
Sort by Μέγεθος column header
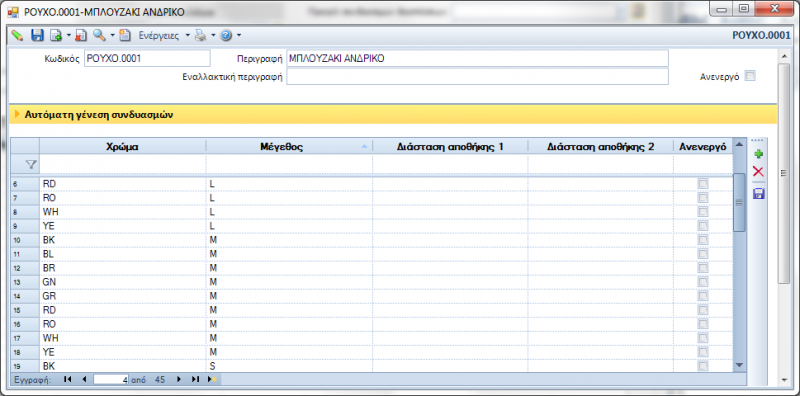289,147
